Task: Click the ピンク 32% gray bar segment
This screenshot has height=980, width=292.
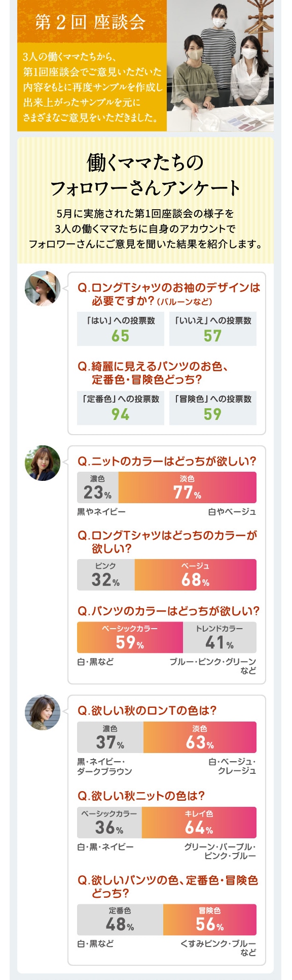Action: tap(106, 575)
